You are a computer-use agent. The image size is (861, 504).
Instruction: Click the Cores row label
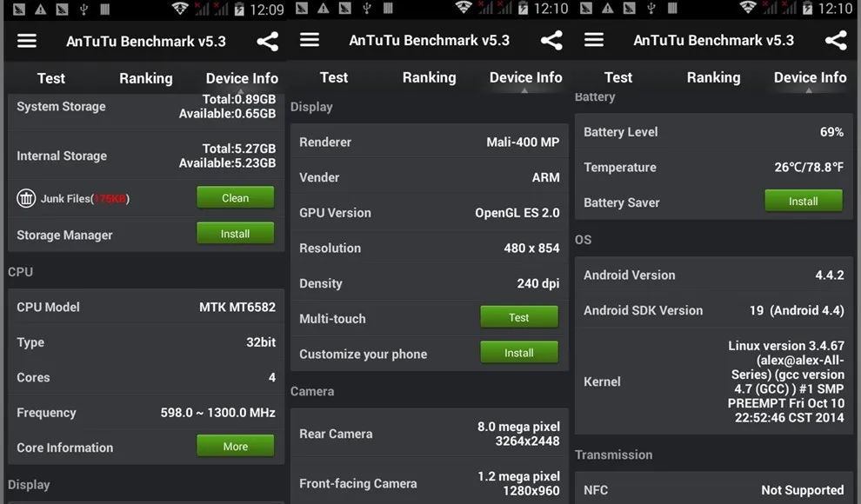pyautogui.click(x=33, y=377)
